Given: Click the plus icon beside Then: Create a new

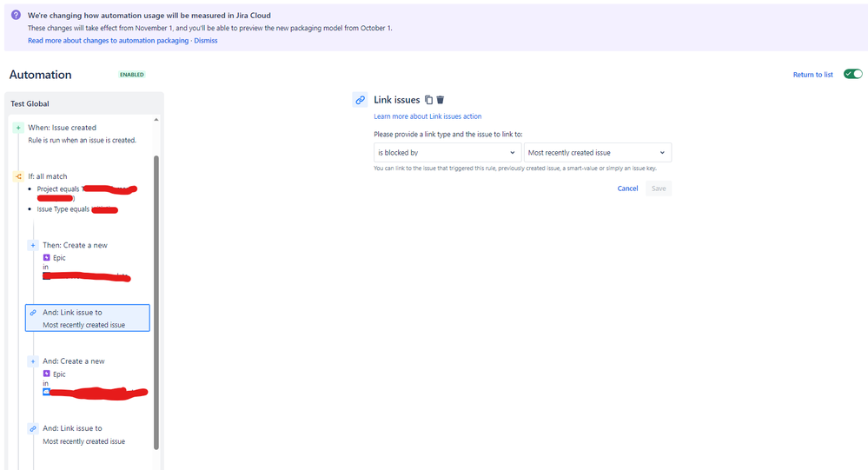Looking at the screenshot, I should [x=33, y=245].
